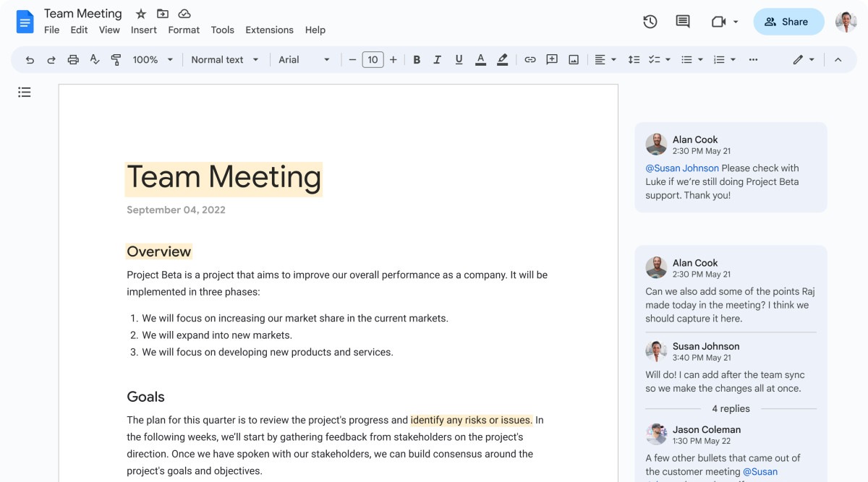The image size is (868, 482).
Task: Open Susan Johnson's mention link in the comment
Action: point(682,168)
